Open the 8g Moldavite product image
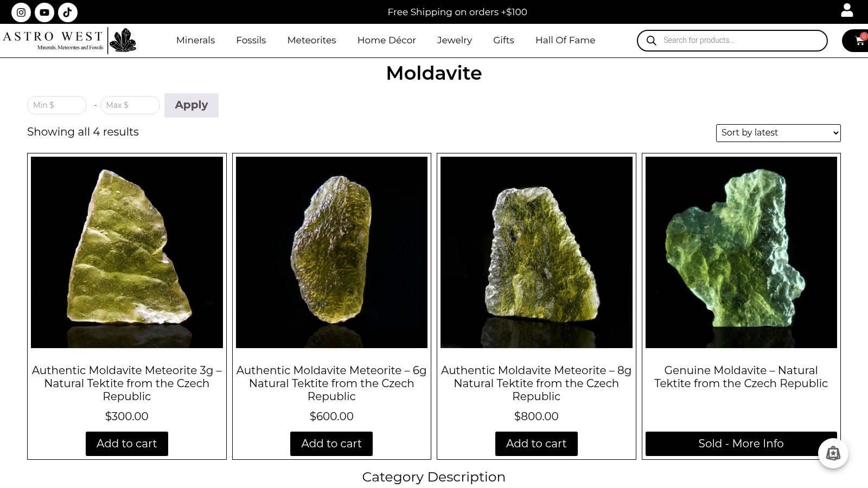868x488 pixels. [537, 252]
